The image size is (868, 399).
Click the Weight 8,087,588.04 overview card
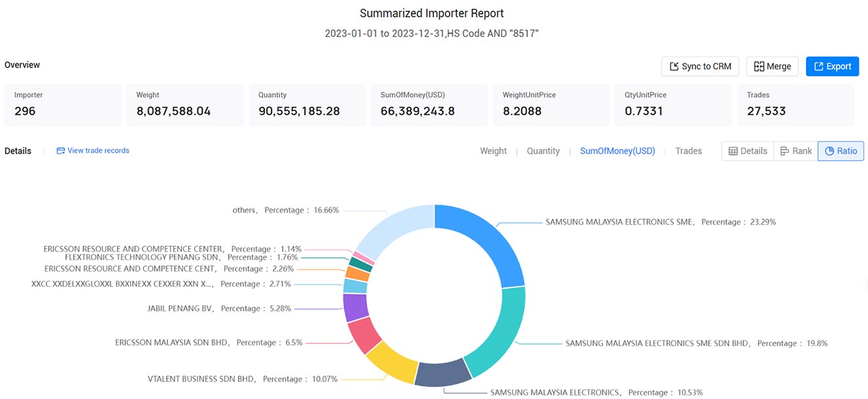coord(185,104)
